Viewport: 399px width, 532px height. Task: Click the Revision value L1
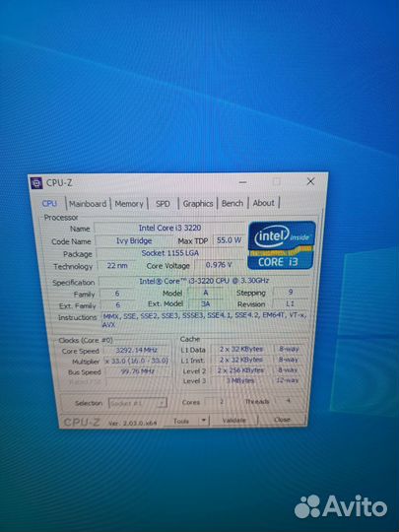pos(291,303)
